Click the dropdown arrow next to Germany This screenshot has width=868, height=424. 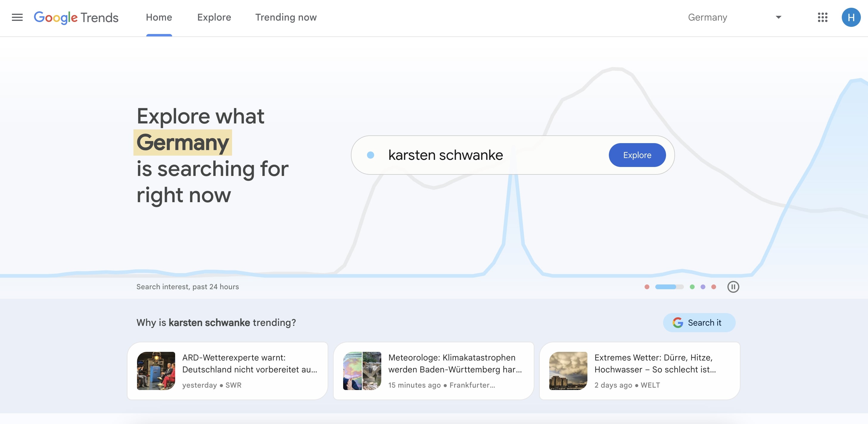pyautogui.click(x=778, y=17)
